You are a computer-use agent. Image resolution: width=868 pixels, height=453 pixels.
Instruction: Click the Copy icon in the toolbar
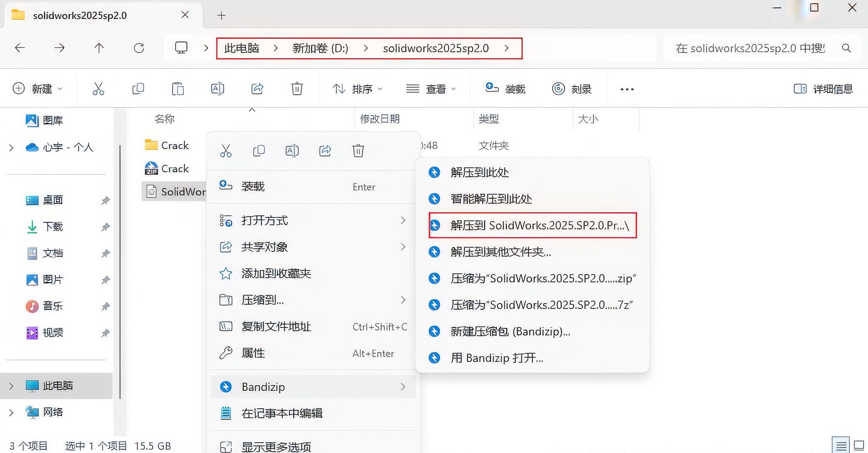(x=138, y=89)
